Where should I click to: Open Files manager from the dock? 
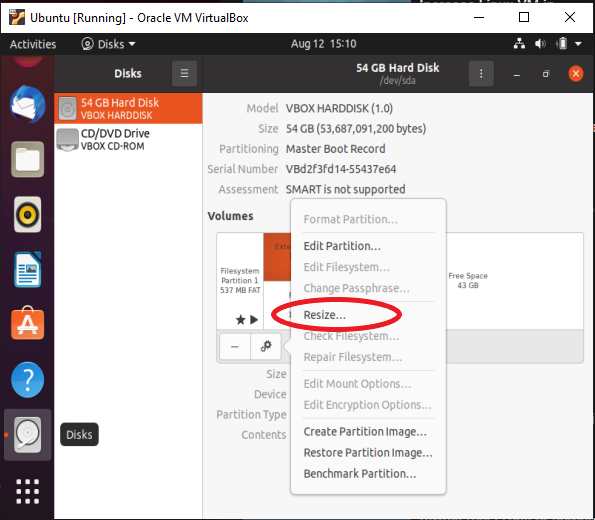pyautogui.click(x=27, y=159)
